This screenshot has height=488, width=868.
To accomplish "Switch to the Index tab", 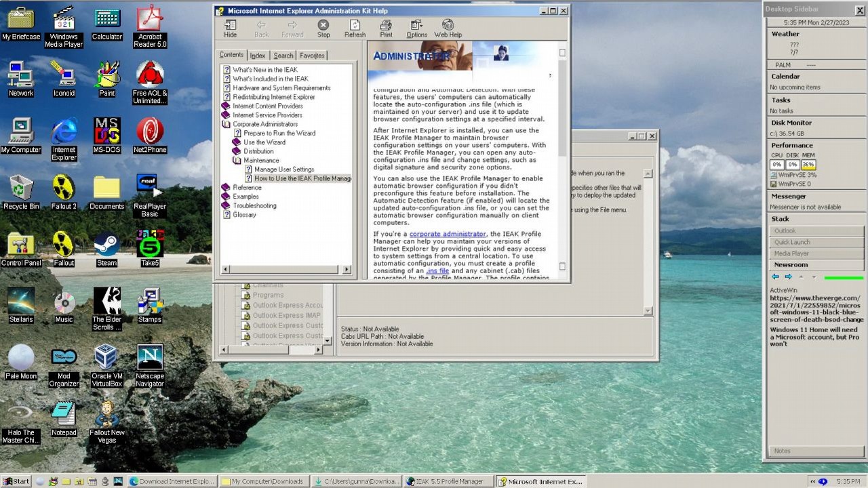I will click(x=258, y=56).
